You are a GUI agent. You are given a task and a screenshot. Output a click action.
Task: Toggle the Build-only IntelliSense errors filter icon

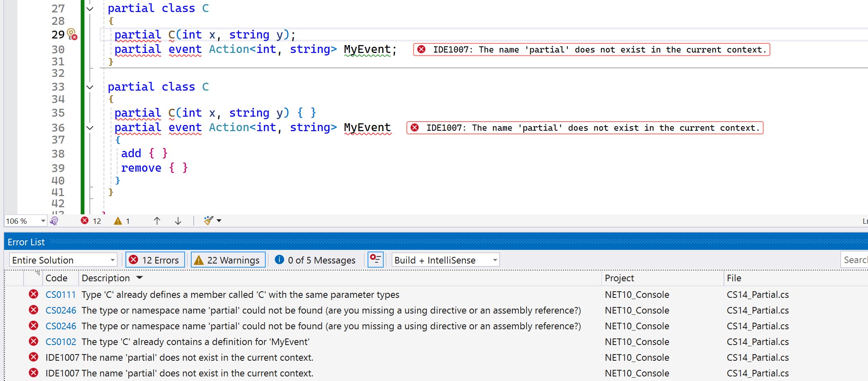[375, 260]
